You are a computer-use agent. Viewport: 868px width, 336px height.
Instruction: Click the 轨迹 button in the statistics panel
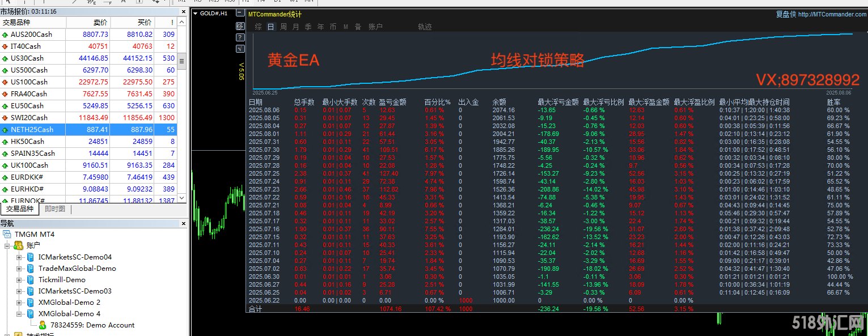click(x=425, y=26)
